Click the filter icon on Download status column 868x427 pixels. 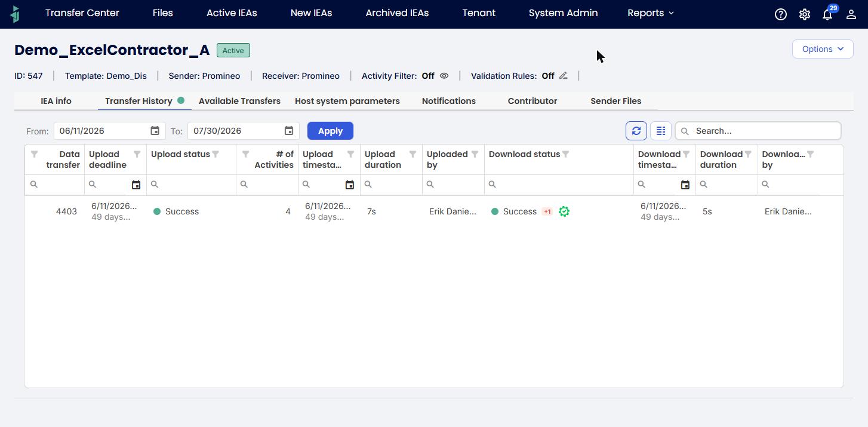565,154
